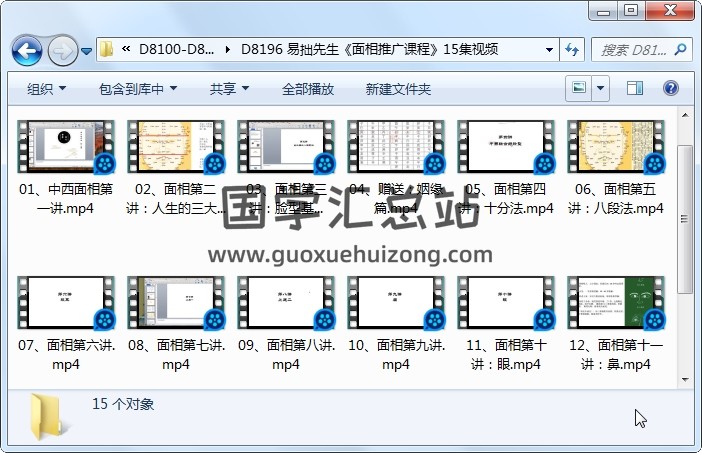Click file name 11、面相第十讲：眼.mp4

pos(506,355)
